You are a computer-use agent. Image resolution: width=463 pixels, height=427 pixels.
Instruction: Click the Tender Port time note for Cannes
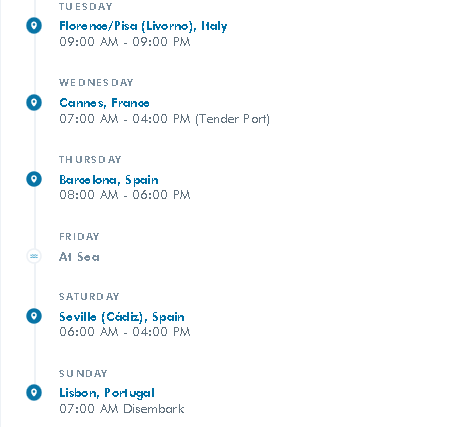click(232, 119)
